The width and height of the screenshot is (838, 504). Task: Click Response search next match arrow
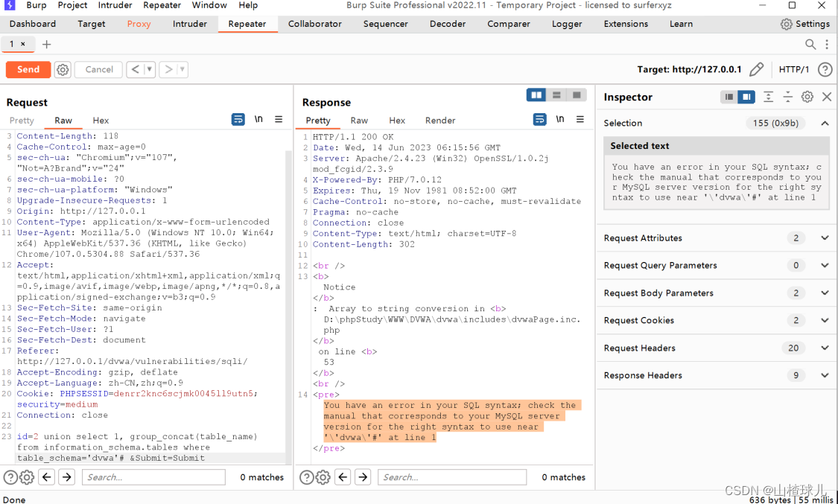tap(363, 476)
